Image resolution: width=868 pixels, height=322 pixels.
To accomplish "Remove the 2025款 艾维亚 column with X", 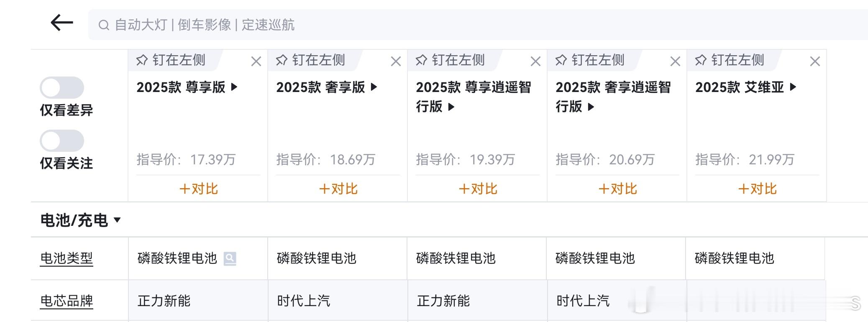I will point(815,61).
